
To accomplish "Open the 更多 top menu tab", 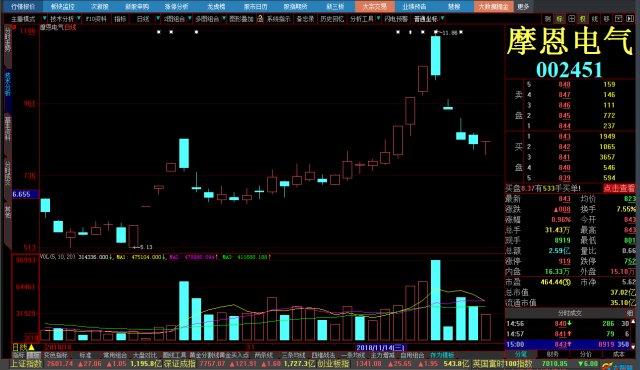I will [523, 7].
